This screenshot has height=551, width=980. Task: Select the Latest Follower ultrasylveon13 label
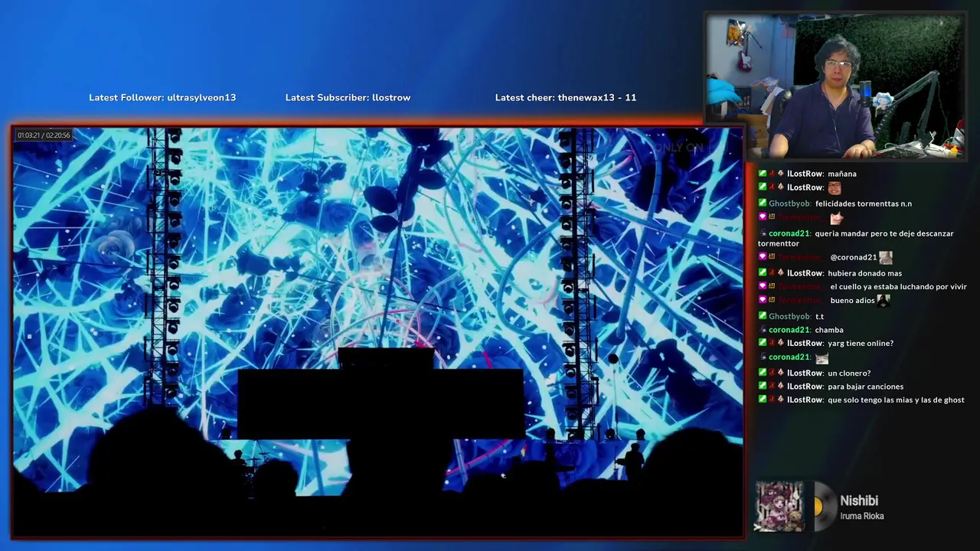tap(162, 97)
